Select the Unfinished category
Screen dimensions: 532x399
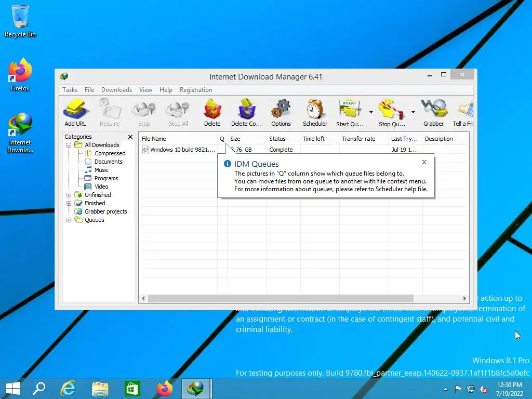(98, 195)
